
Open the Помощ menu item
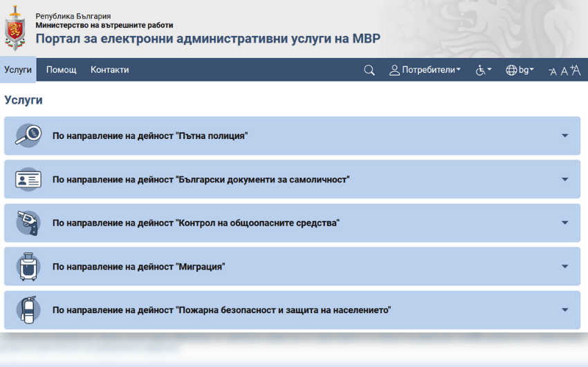61,70
